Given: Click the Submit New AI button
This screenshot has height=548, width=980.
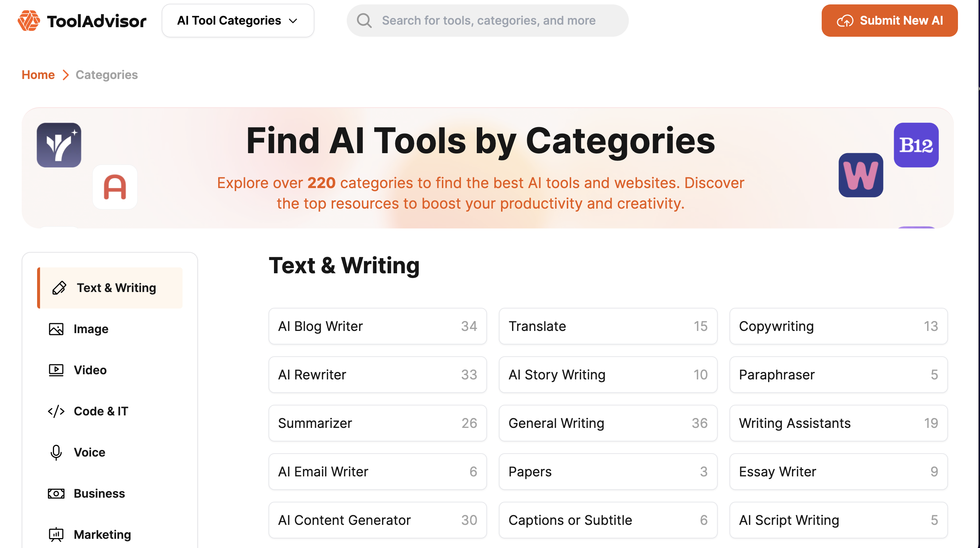Looking at the screenshot, I should (x=890, y=21).
